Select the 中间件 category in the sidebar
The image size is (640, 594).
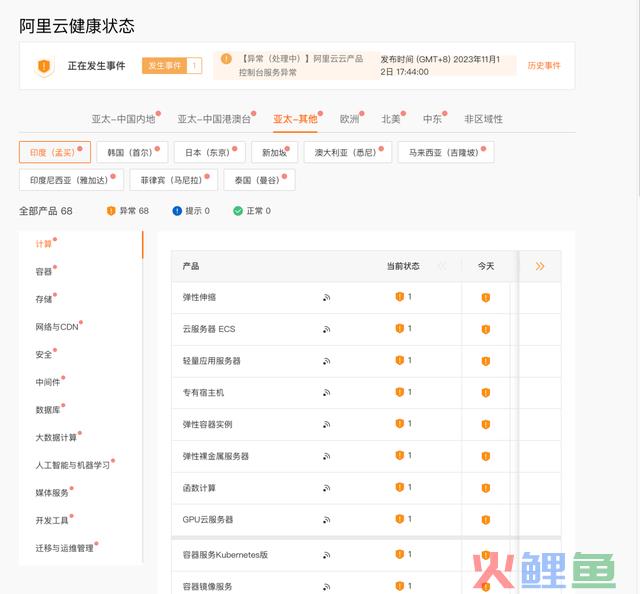tap(50, 382)
